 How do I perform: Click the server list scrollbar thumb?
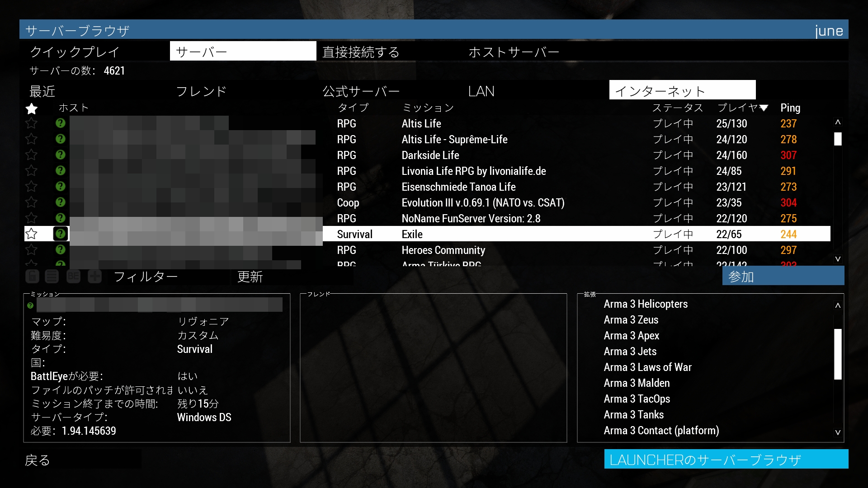(x=838, y=139)
